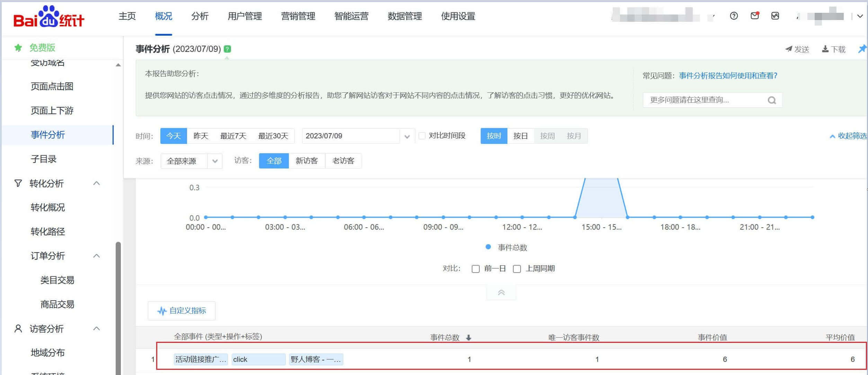The width and height of the screenshot is (868, 375).
Task: Click the header icon after the inbox
Action: (775, 16)
